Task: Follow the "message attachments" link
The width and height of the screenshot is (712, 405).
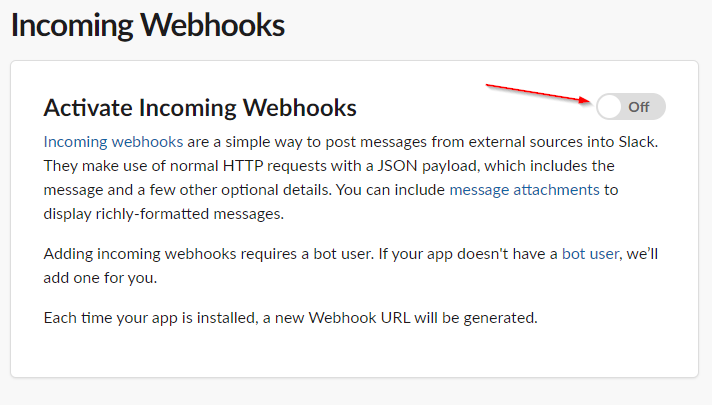Action: pyautogui.click(x=524, y=190)
